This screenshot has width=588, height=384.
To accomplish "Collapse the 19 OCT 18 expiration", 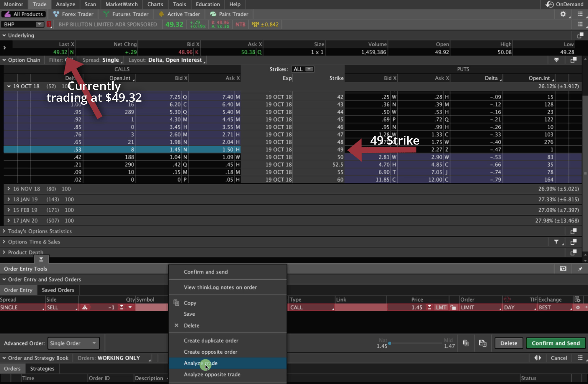I will [9, 86].
